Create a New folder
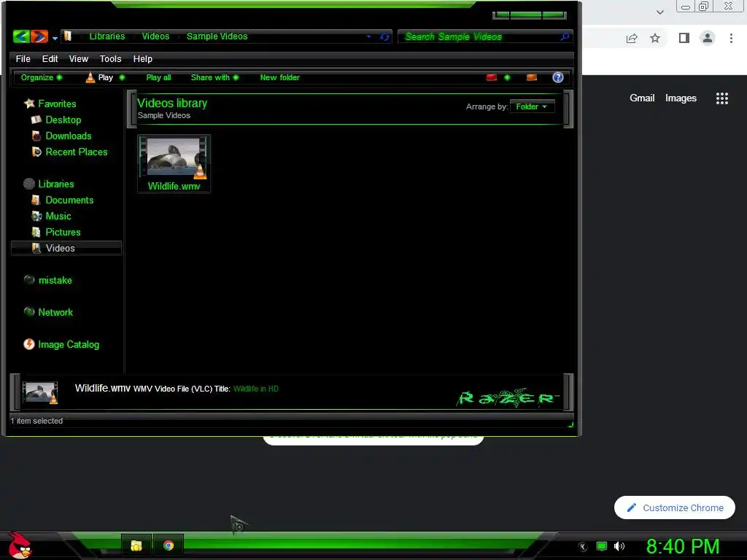Image resolution: width=747 pixels, height=560 pixels. click(280, 77)
